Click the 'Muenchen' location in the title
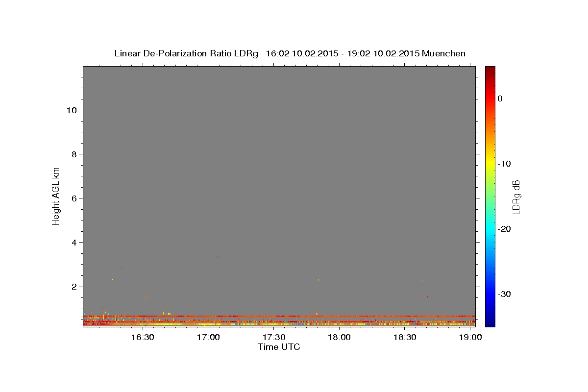This screenshot has height=392, width=588. 444,53
